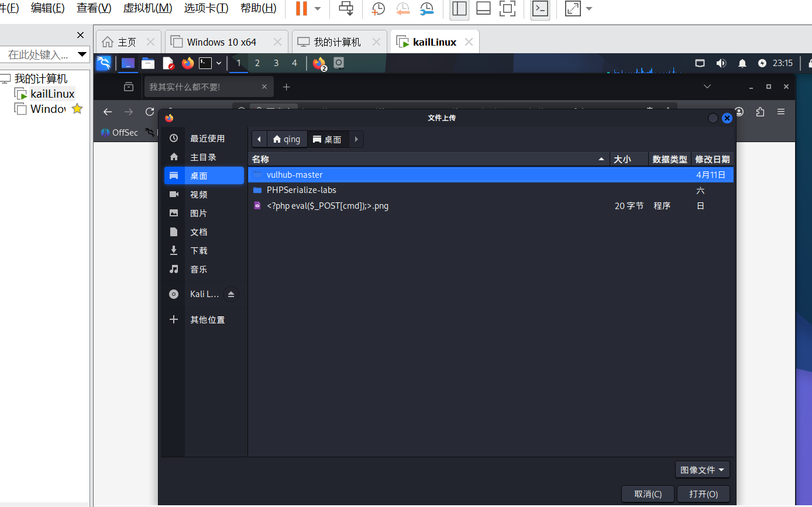Select 最近使用 in the file dialog sidebar

click(x=204, y=139)
